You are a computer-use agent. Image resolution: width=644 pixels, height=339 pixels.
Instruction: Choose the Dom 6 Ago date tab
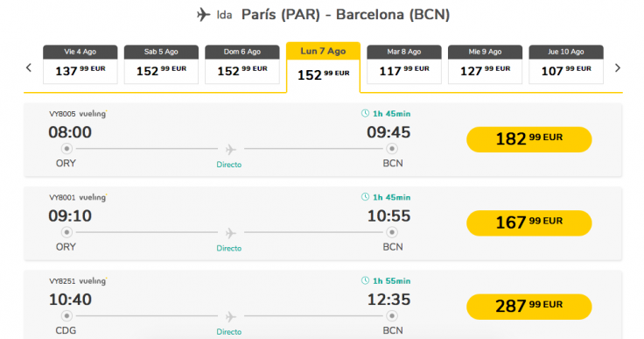tap(242, 64)
